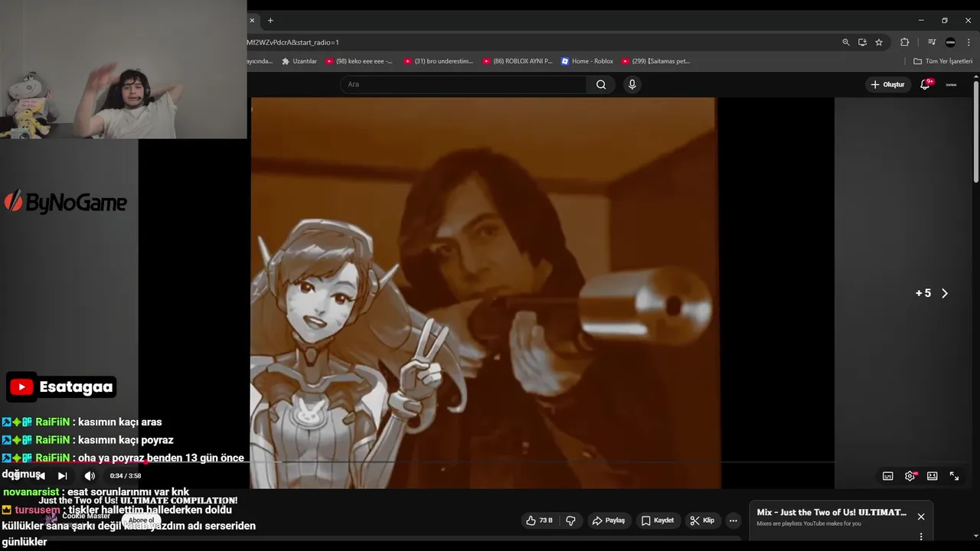The image size is (980, 551).
Task: Open a new browser tab with plus
Action: pyautogui.click(x=270, y=21)
